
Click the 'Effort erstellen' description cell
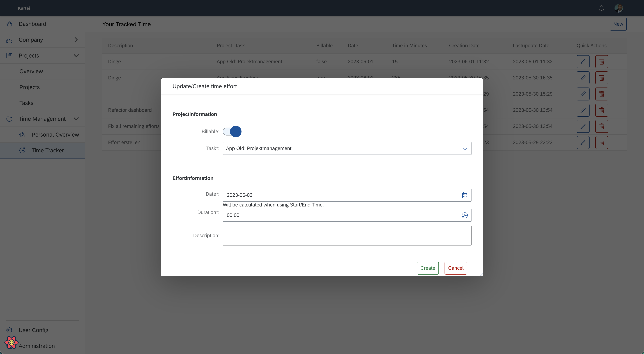(x=124, y=142)
